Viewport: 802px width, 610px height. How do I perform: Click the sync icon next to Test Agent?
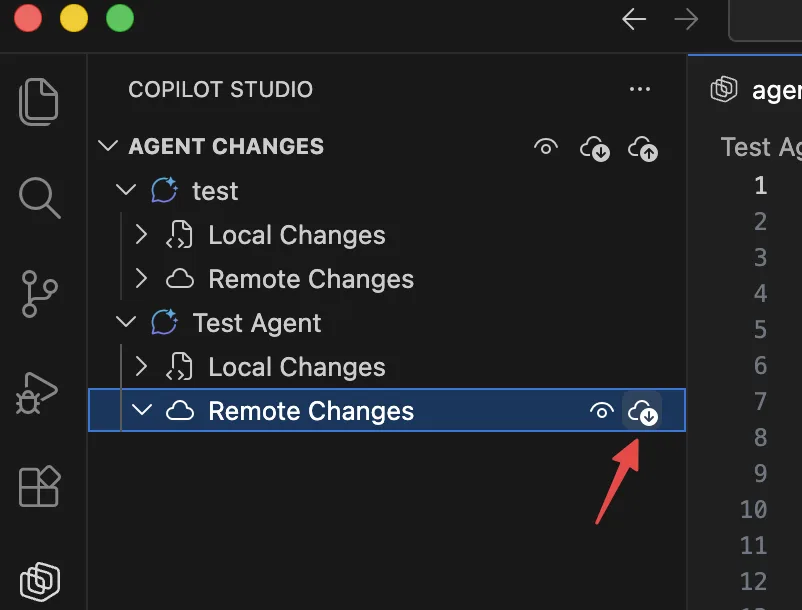pos(163,322)
